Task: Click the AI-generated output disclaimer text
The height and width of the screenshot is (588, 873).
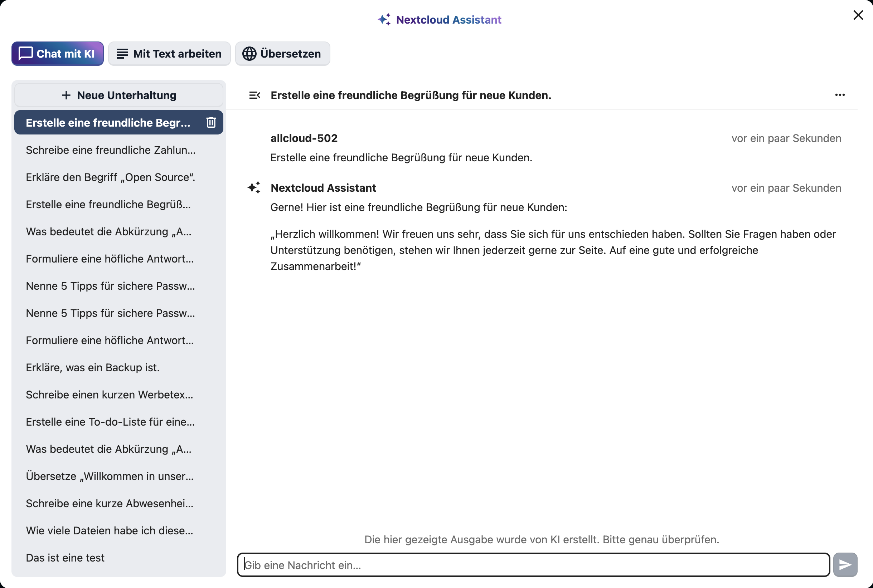Action: pos(542,539)
